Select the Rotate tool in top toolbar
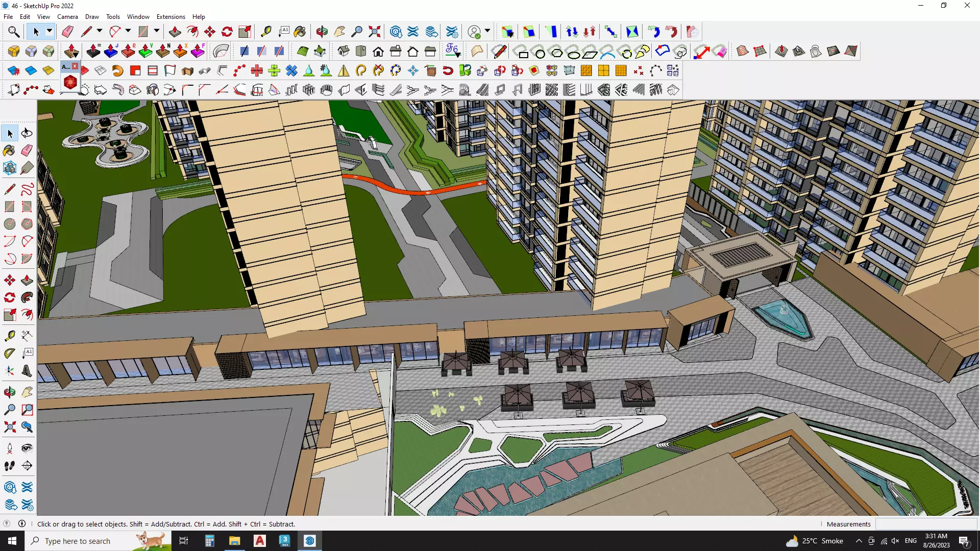Image resolution: width=980 pixels, height=551 pixels. pos(227,32)
